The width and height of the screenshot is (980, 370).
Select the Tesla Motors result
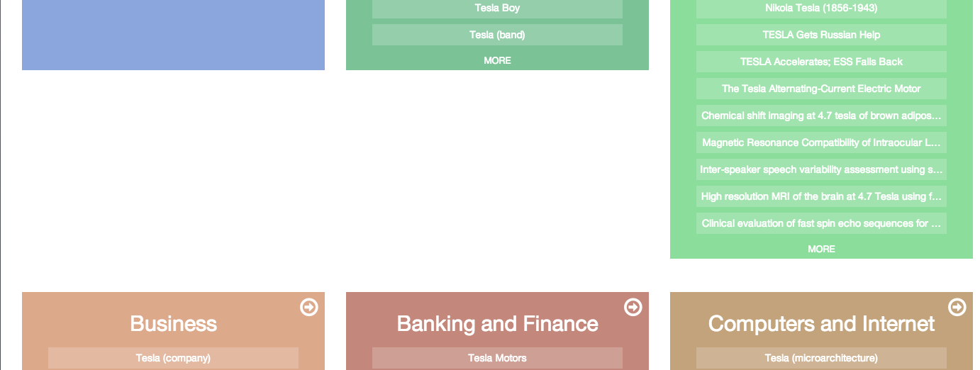click(x=497, y=358)
